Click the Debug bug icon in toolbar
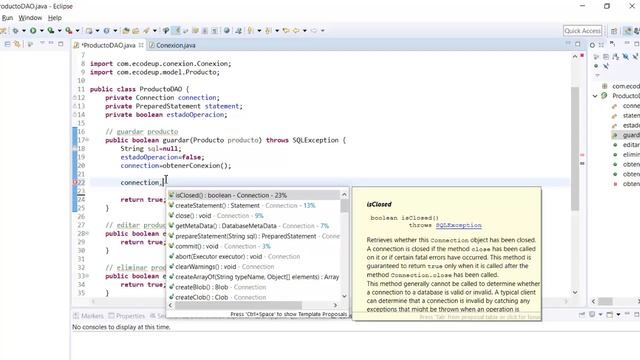 click(x=16, y=31)
